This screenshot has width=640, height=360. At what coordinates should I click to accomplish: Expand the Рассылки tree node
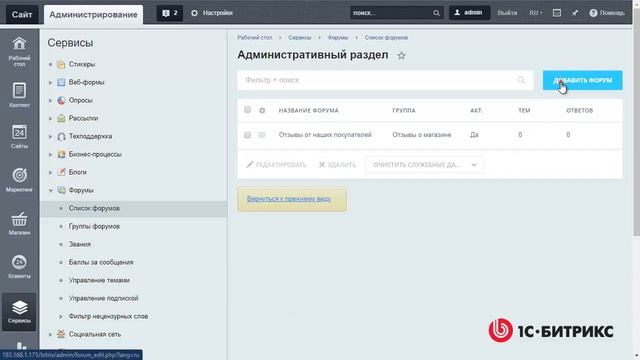coord(50,118)
